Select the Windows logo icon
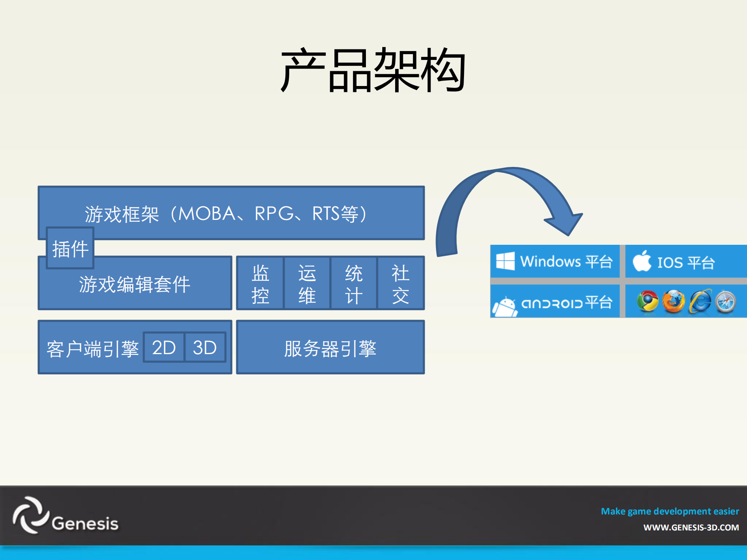The image size is (747, 560). pos(505,261)
